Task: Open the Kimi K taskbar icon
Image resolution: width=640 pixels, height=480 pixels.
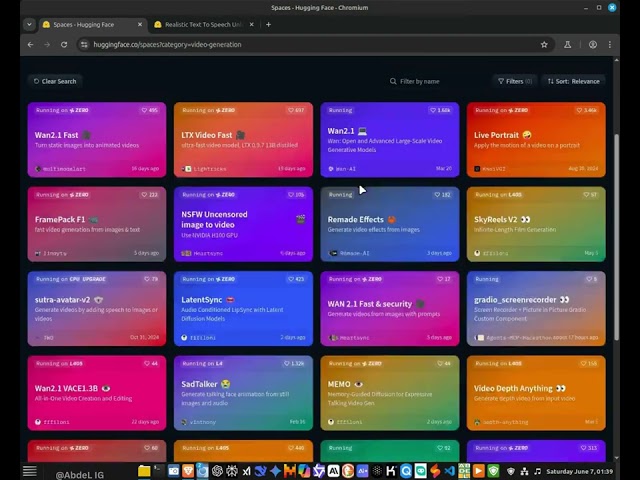Action: pyautogui.click(x=391, y=471)
